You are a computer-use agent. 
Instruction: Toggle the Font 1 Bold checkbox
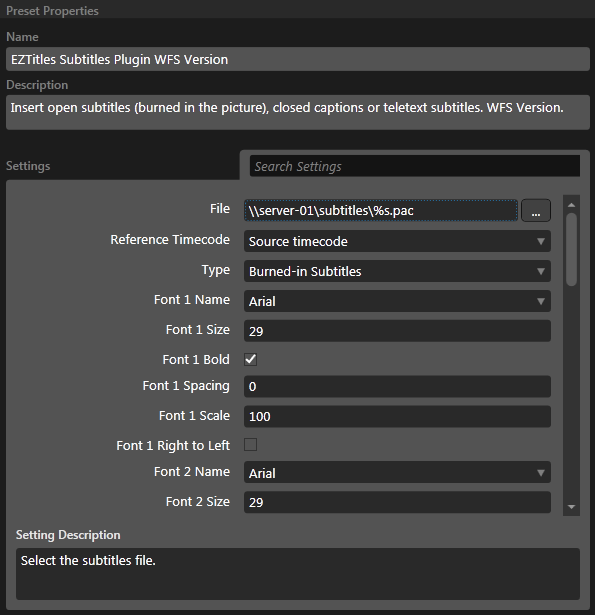pyautogui.click(x=251, y=359)
